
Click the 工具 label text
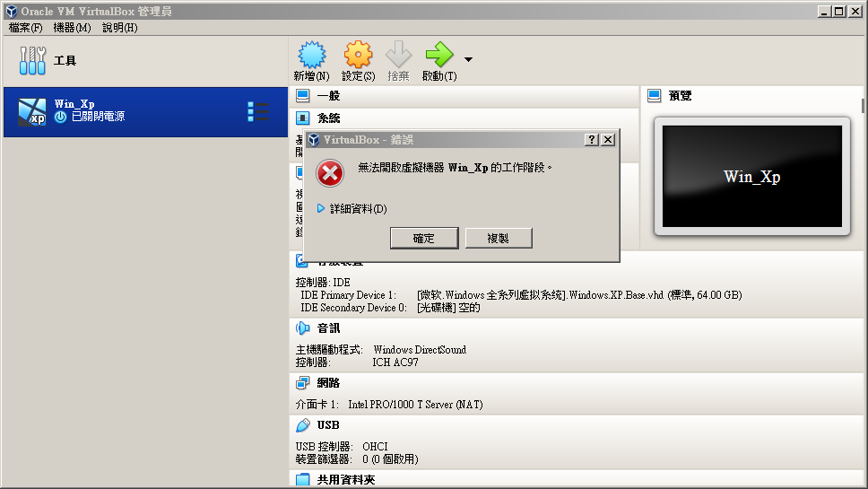[65, 60]
